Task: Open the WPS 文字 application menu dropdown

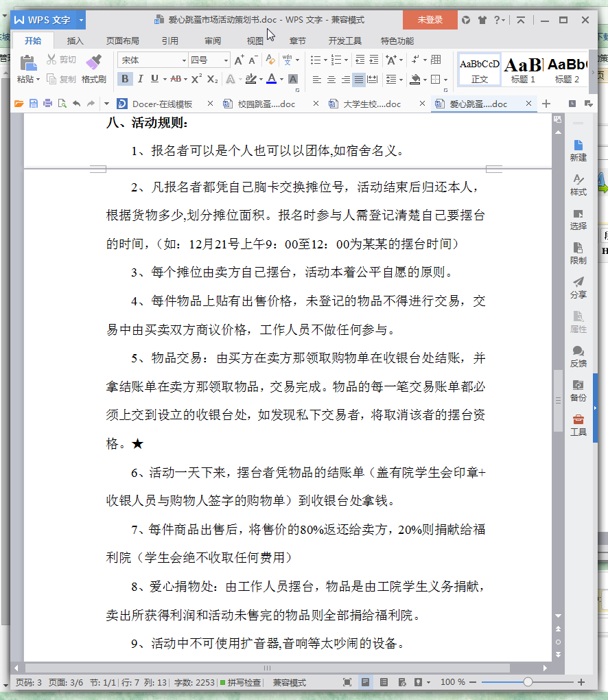Action: point(81,20)
